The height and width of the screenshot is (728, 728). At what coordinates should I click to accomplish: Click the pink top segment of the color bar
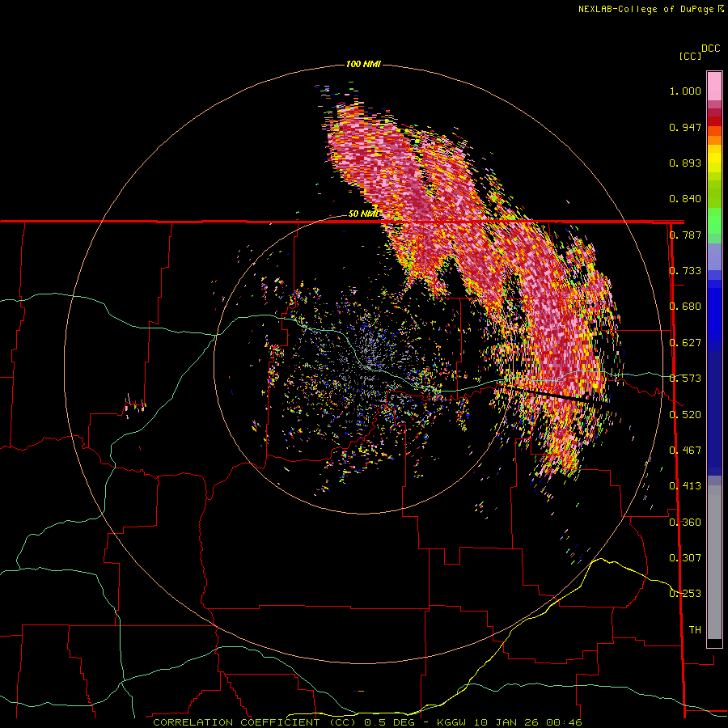click(714, 86)
